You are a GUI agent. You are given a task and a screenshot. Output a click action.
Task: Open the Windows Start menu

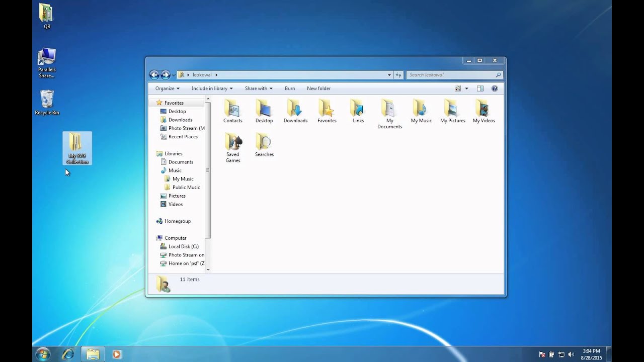coord(43,354)
